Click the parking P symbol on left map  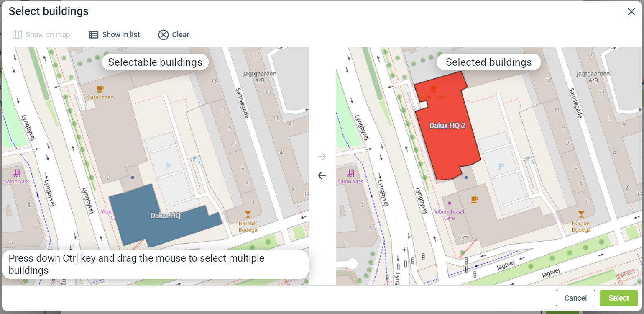[x=168, y=167]
